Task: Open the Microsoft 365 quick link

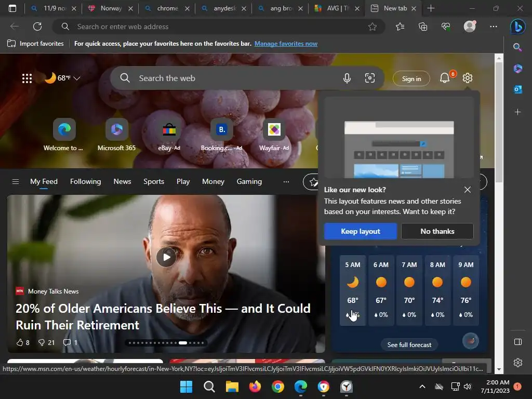Action: 116,135
